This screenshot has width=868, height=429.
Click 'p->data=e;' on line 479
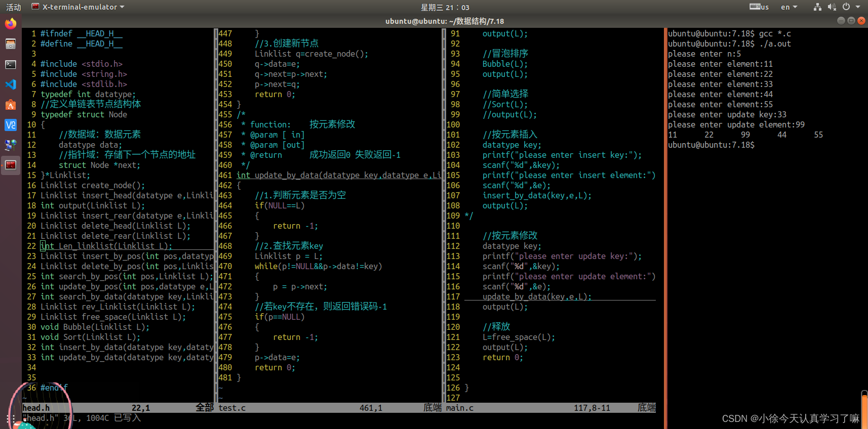(277, 357)
